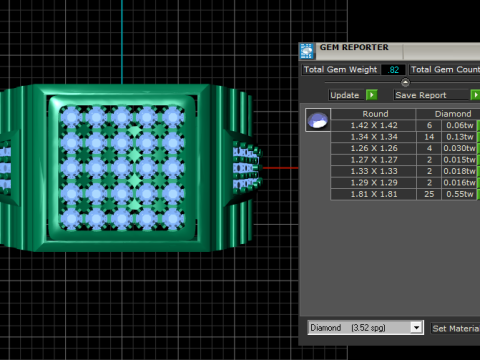Click the Gem Reporter panel icon
The width and height of the screenshot is (480, 360).
coord(306,51)
